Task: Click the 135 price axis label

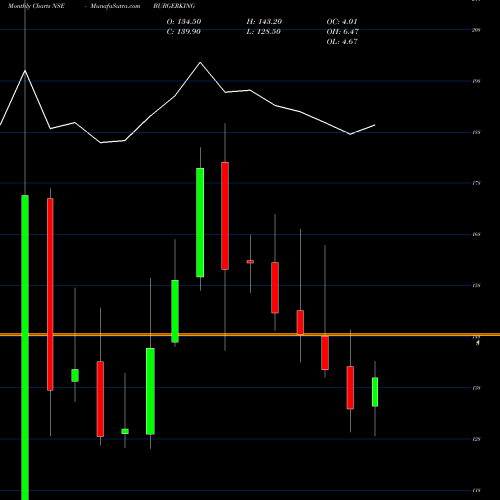Action: point(476,388)
